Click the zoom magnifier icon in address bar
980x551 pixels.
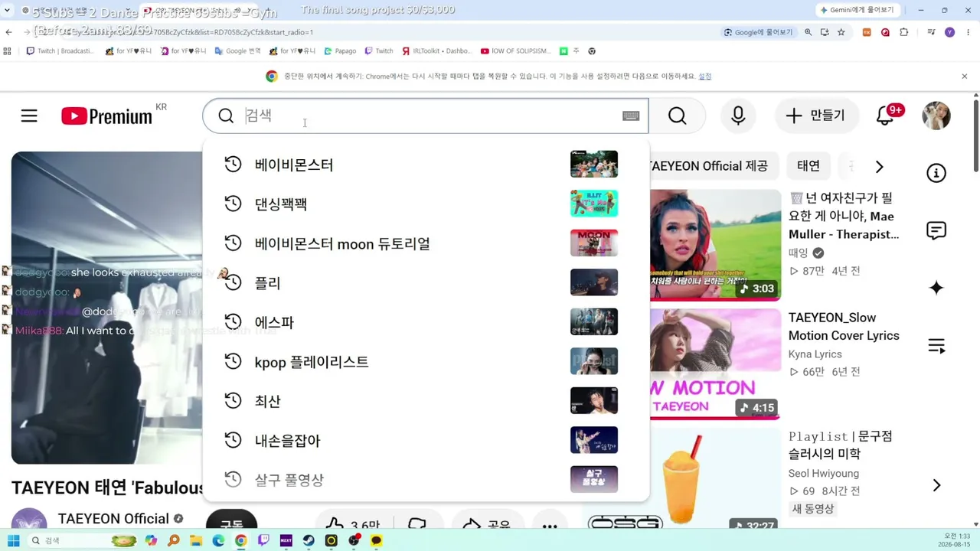click(808, 32)
